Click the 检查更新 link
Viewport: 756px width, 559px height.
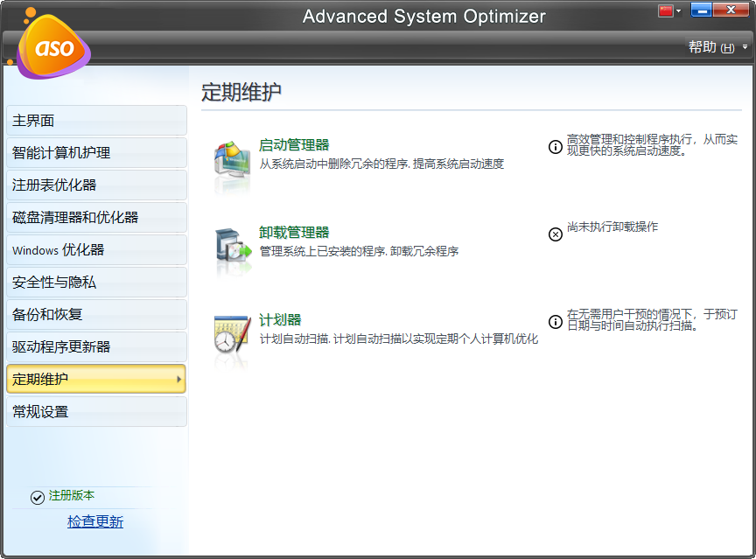tap(95, 521)
